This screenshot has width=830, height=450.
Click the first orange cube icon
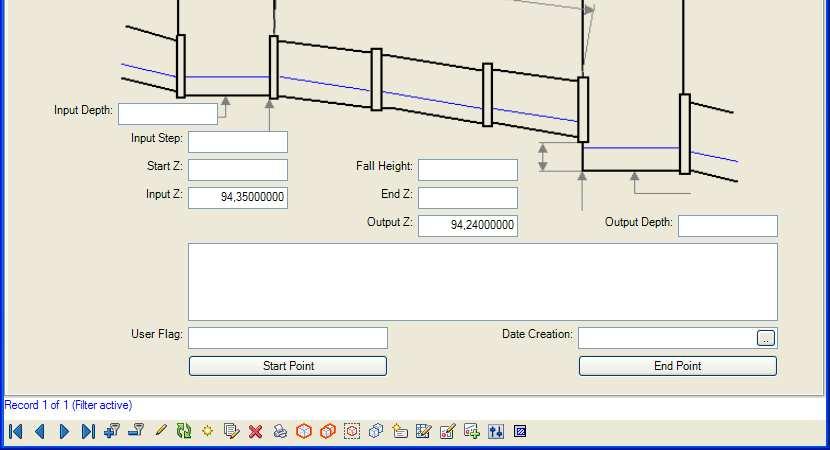click(x=304, y=431)
